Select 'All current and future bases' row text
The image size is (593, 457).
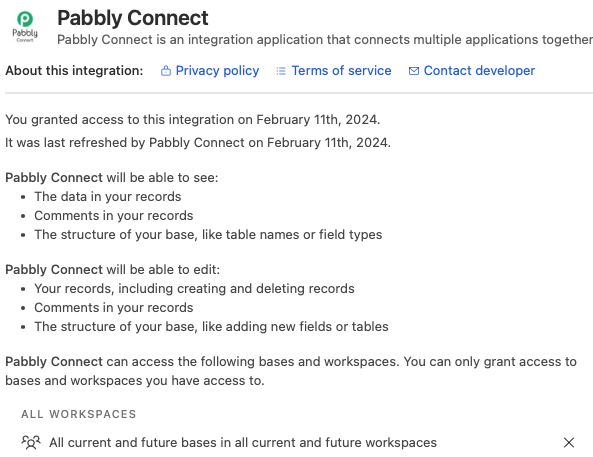[x=243, y=442]
